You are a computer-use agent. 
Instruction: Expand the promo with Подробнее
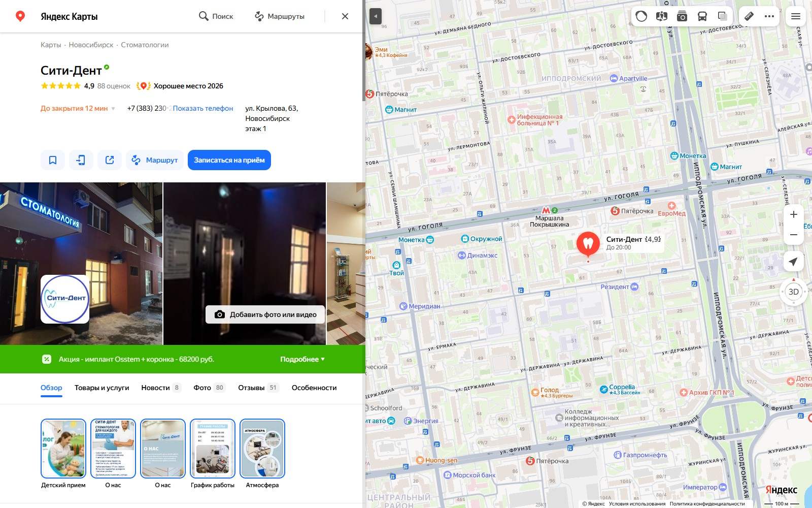[302, 359]
